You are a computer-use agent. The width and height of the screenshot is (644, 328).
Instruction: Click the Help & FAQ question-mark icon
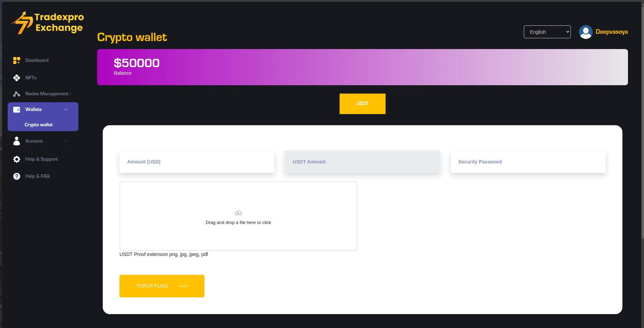tap(17, 176)
